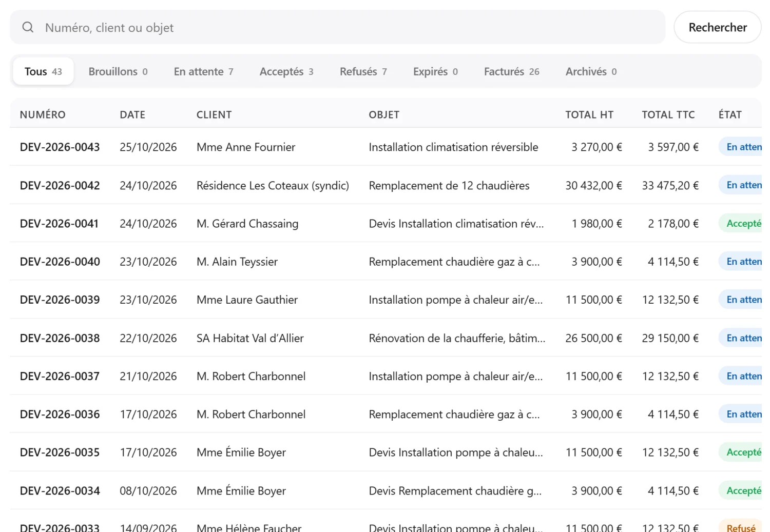
Task: Click the DATE column header
Action: click(132, 115)
